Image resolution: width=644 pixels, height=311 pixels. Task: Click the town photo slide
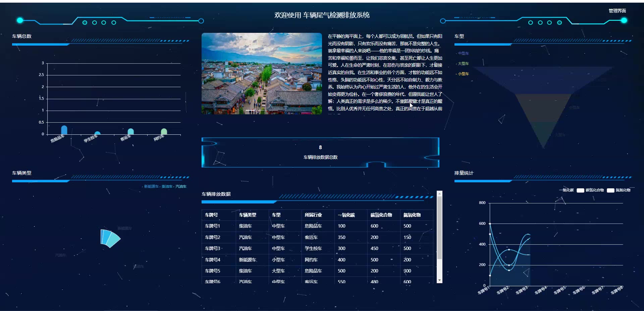(x=262, y=73)
